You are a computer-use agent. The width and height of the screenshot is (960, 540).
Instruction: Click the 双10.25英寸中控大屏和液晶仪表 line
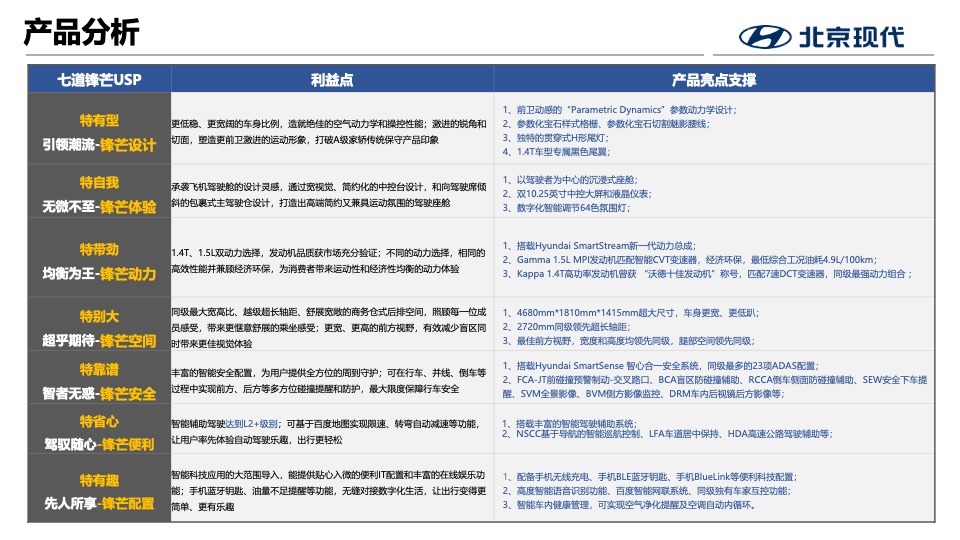577,193
